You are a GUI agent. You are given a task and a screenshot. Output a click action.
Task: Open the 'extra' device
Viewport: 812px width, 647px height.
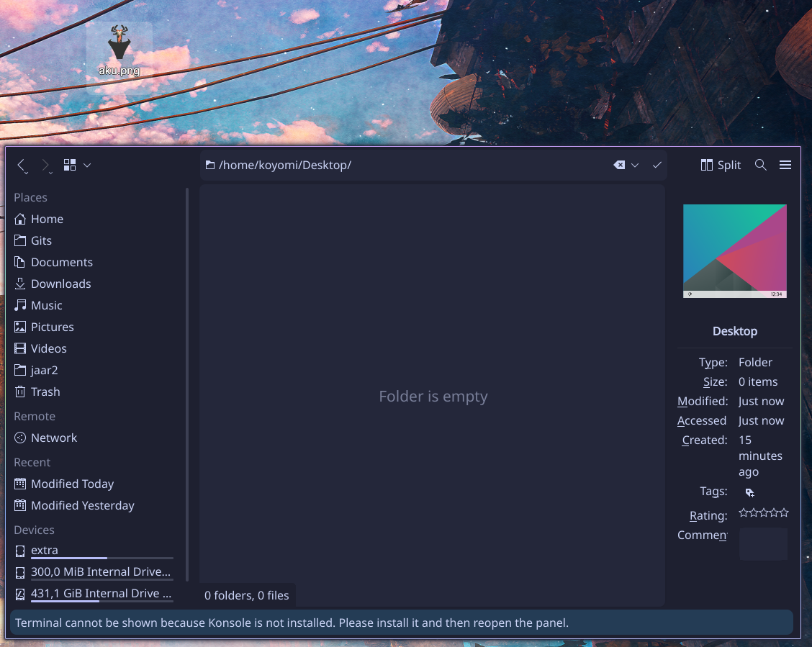pos(45,550)
